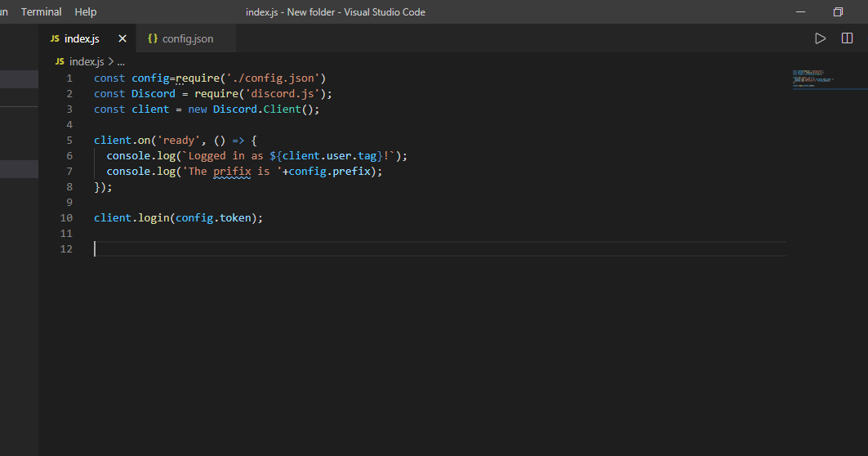Click JSON braces icon on config.json tab
Viewport: 868px width, 456px height.
[x=153, y=38]
